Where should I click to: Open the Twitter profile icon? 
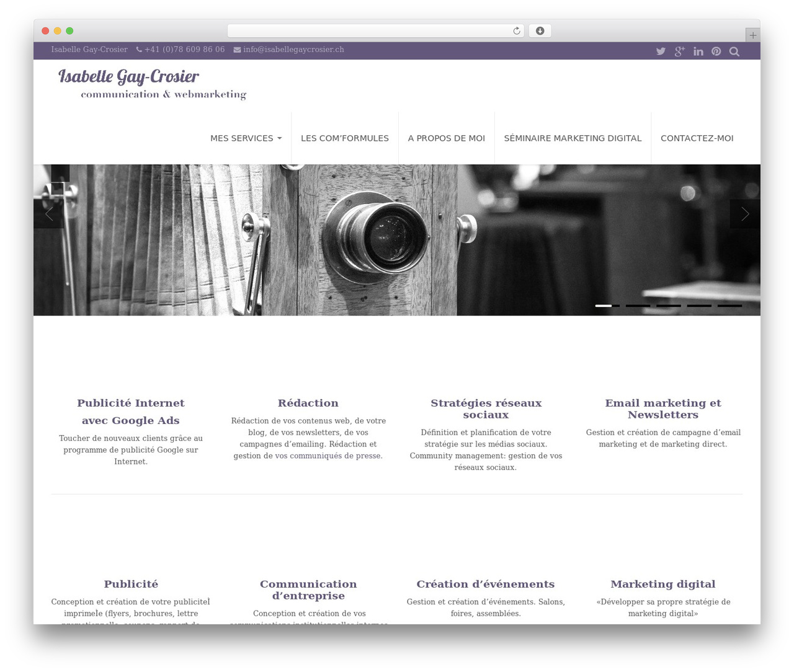pyautogui.click(x=661, y=51)
